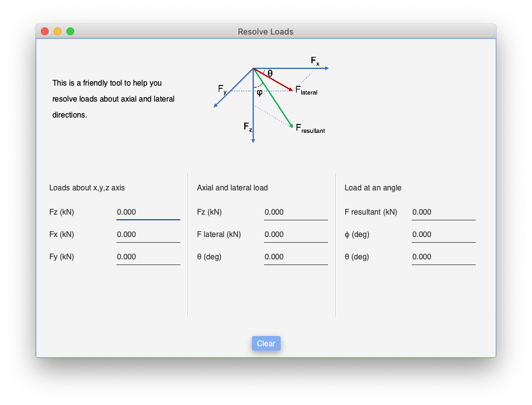Select F lateral (kN) input field

click(296, 235)
